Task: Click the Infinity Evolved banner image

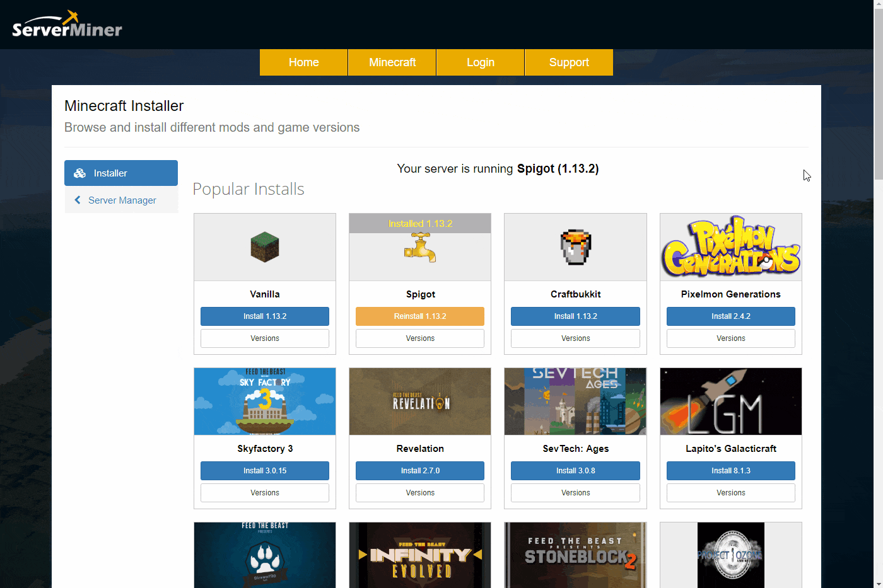Action: [x=420, y=555]
